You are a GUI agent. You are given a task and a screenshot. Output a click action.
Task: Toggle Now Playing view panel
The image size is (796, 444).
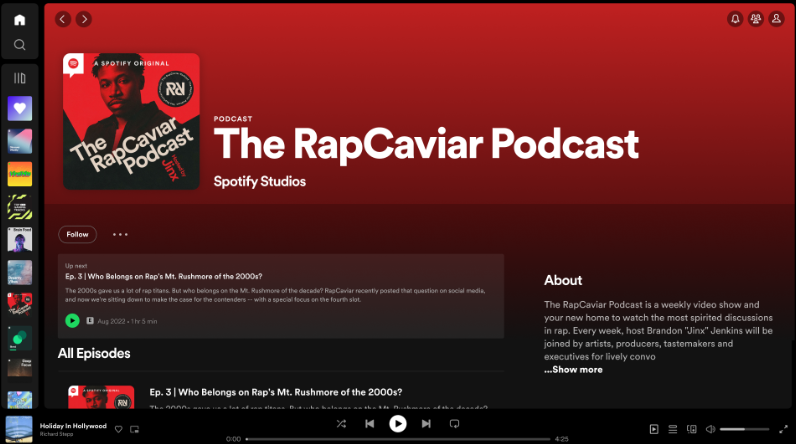654,429
